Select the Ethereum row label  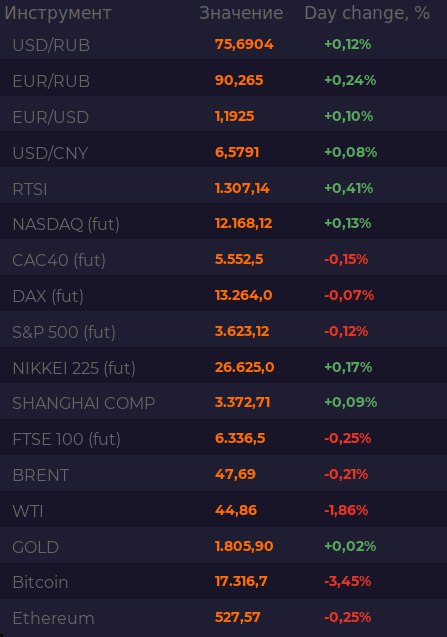(x=53, y=618)
